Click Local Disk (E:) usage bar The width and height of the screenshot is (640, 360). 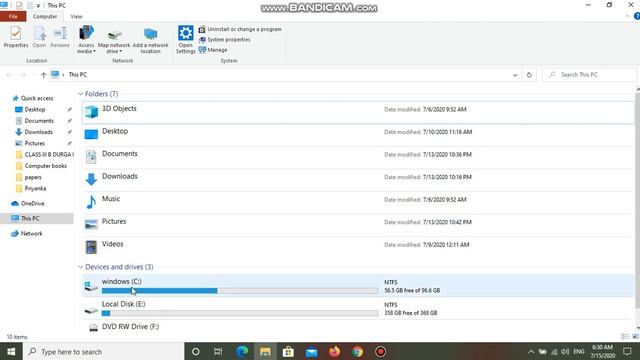tap(240, 313)
